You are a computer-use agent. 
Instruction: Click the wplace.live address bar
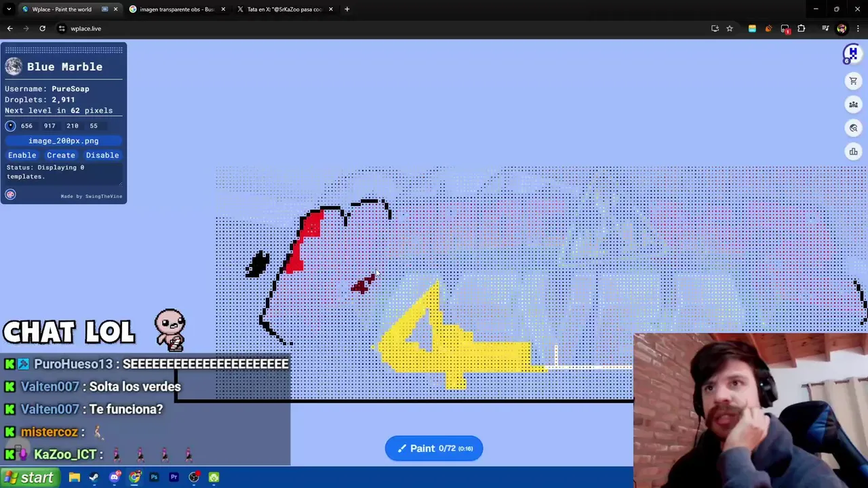pos(380,28)
